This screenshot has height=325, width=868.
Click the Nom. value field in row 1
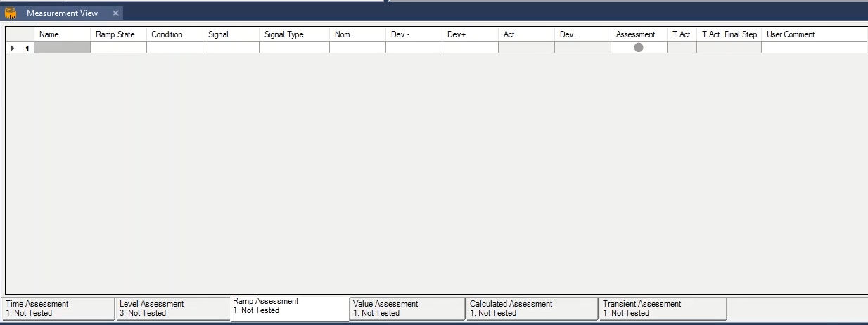357,48
